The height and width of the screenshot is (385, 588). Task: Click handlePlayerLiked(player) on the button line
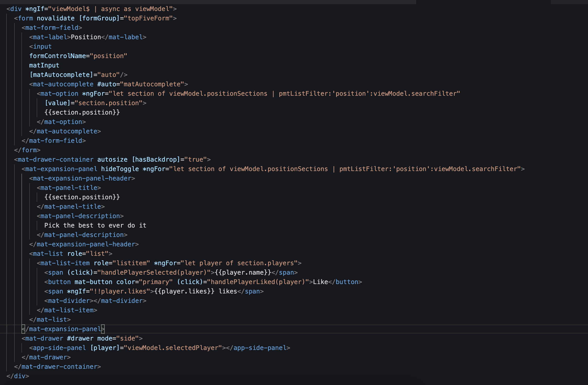click(x=258, y=282)
